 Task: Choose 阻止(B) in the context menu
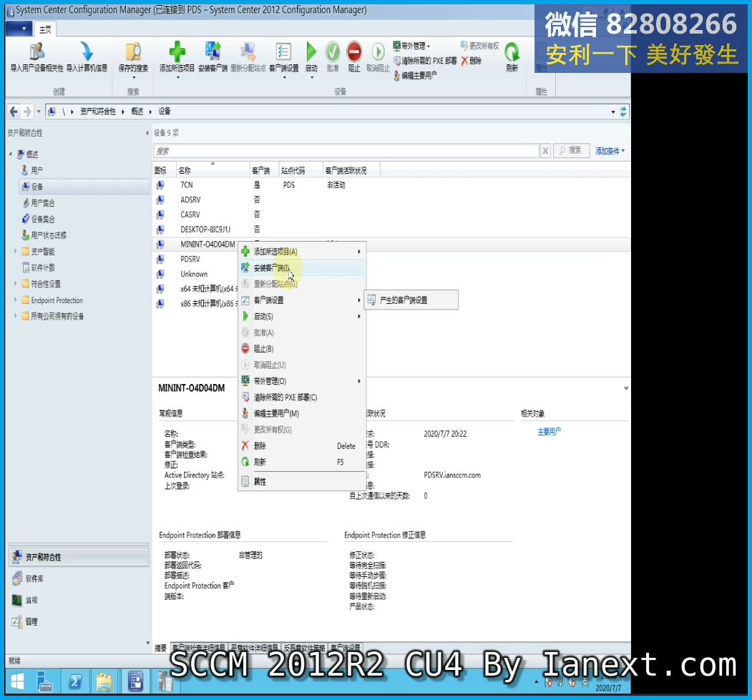coord(302,349)
